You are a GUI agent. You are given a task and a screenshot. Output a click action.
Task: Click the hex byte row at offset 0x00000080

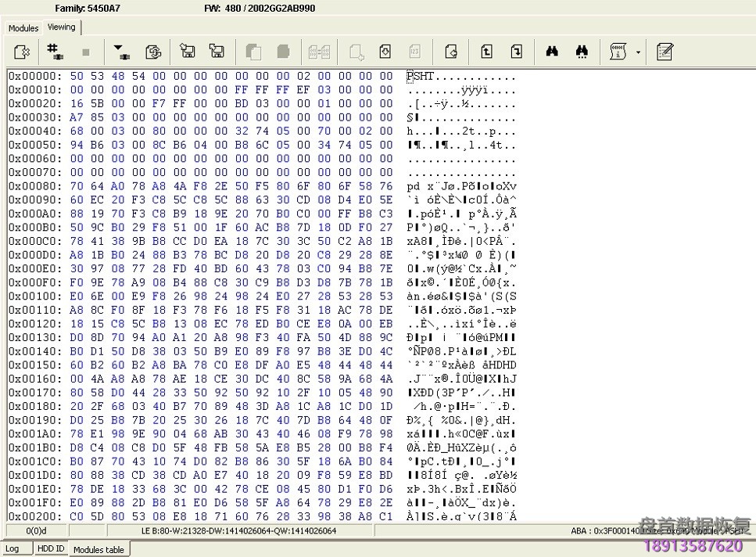(x=231, y=185)
